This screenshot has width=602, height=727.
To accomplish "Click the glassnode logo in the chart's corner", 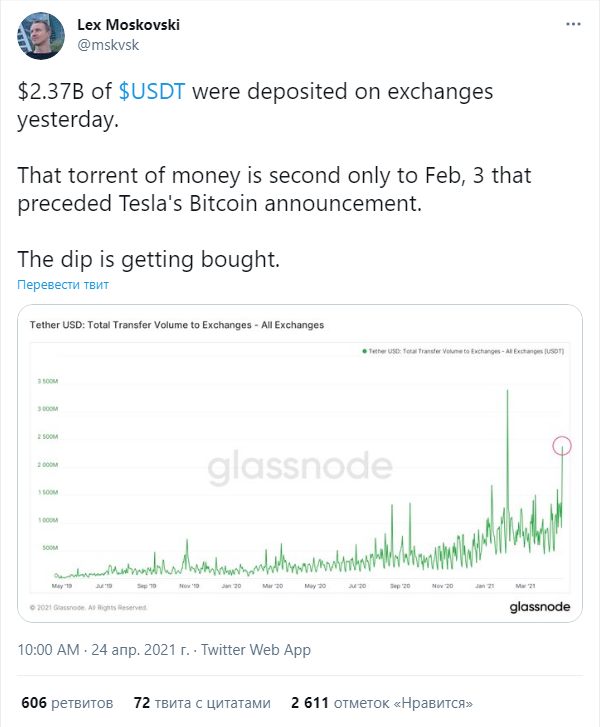I will click(539, 606).
